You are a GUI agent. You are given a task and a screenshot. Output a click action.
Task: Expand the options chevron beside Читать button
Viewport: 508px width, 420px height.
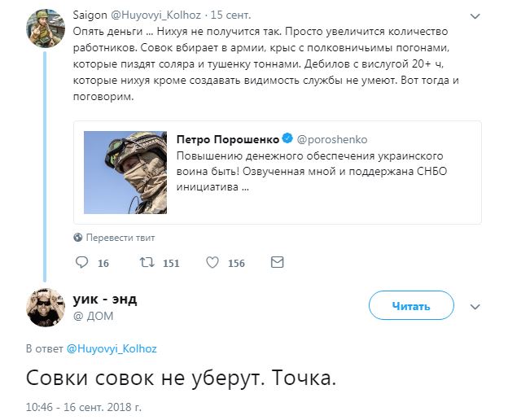(475, 307)
